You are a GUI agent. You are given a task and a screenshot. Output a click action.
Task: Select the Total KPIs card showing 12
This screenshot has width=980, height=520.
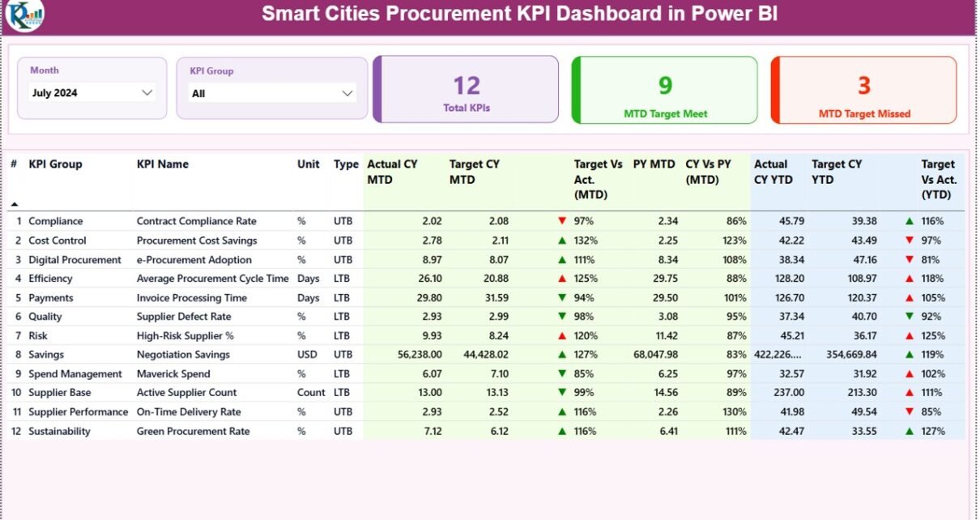tap(467, 90)
